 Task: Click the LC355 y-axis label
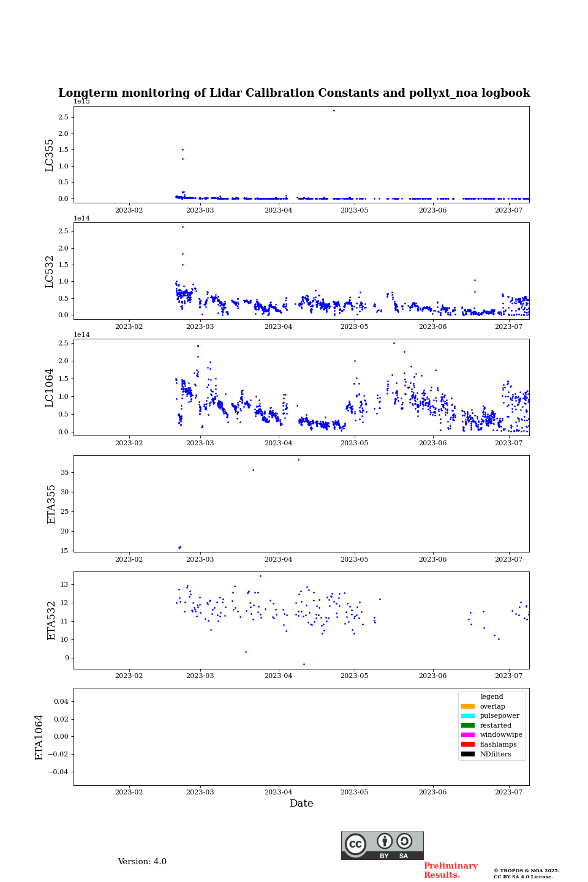pos(50,155)
